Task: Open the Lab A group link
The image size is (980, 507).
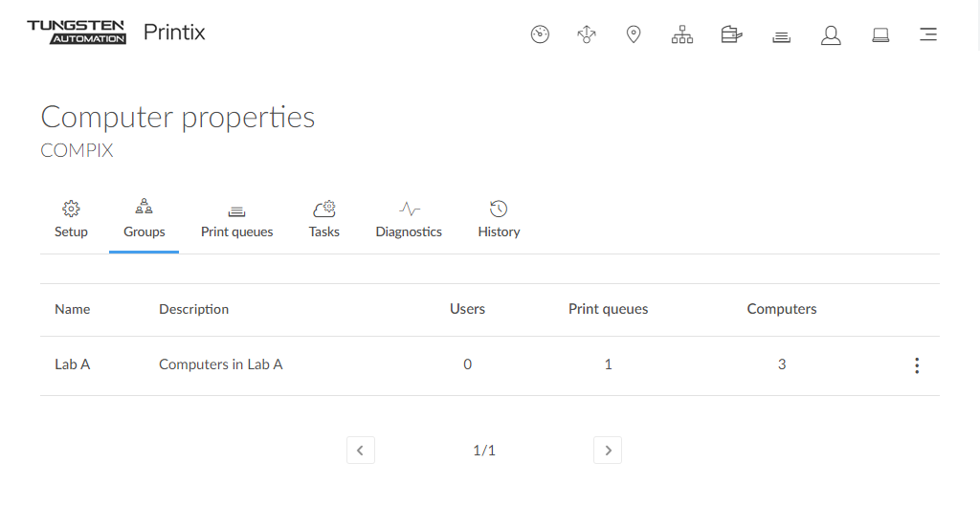Action: (72, 364)
